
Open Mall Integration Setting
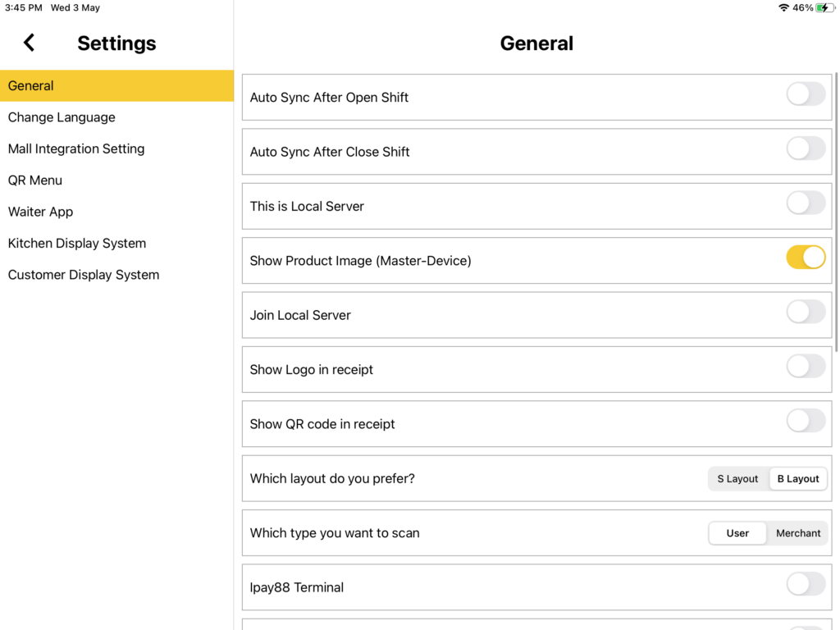[76, 148]
